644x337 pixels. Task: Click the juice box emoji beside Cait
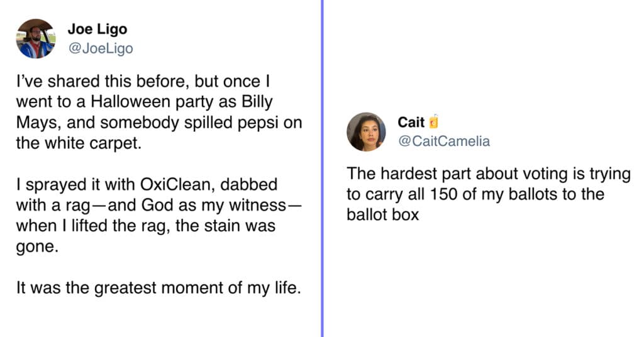pyautogui.click(x=434, y=121)
